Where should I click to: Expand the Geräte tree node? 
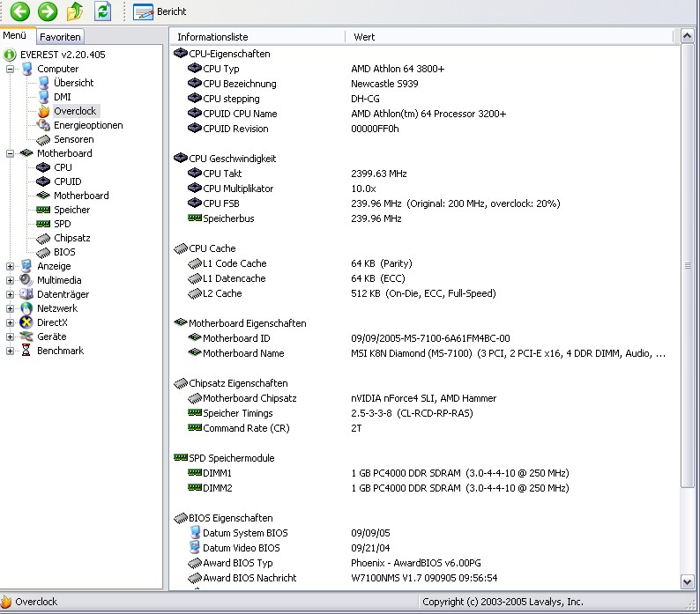point(10,337)
